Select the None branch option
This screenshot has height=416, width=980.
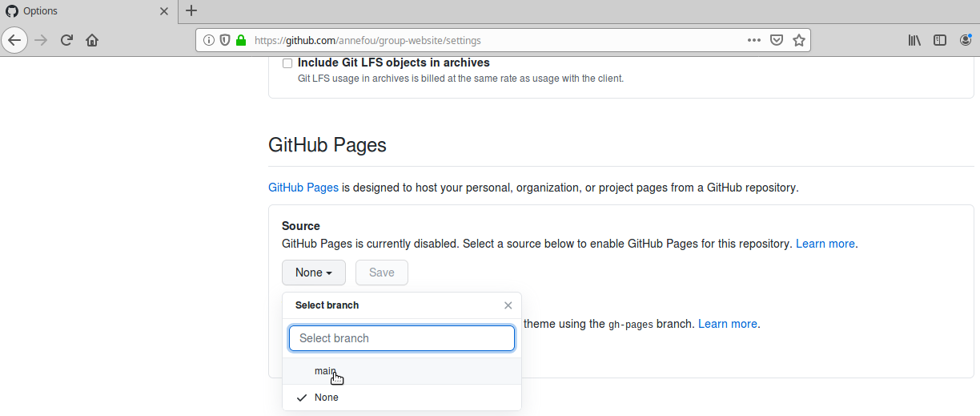click(402, 398)
